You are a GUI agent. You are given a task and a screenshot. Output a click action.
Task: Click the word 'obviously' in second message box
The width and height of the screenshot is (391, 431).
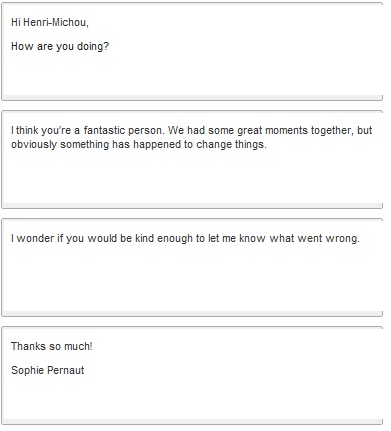click(34, 145)
